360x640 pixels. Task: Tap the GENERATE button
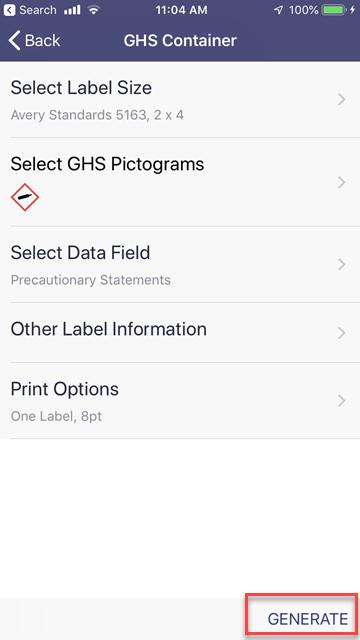[x=308, y=619]
